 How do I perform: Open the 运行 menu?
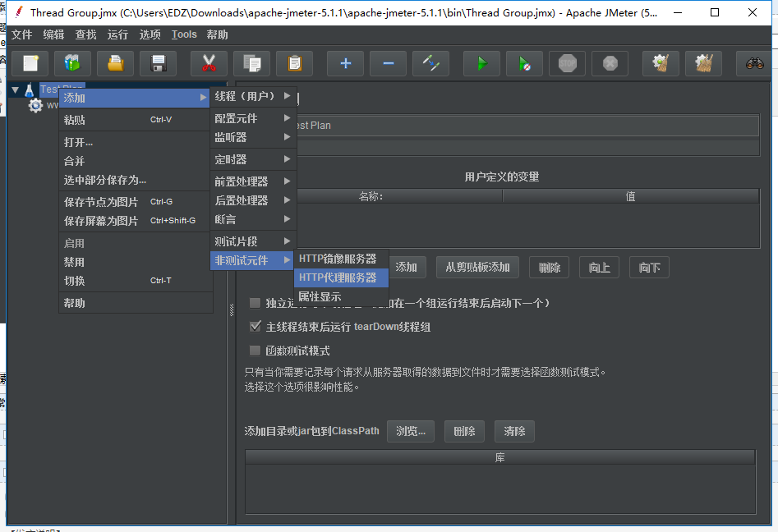(117, 34)
